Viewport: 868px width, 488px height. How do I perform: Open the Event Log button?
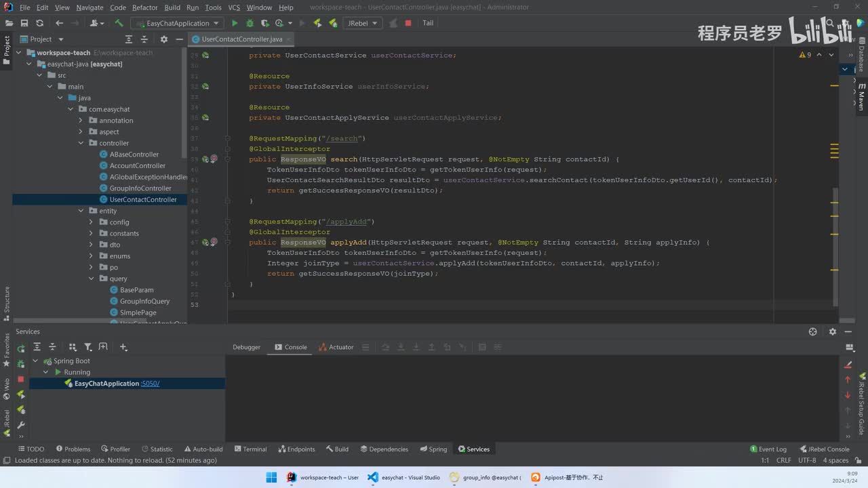coord(768,449)
